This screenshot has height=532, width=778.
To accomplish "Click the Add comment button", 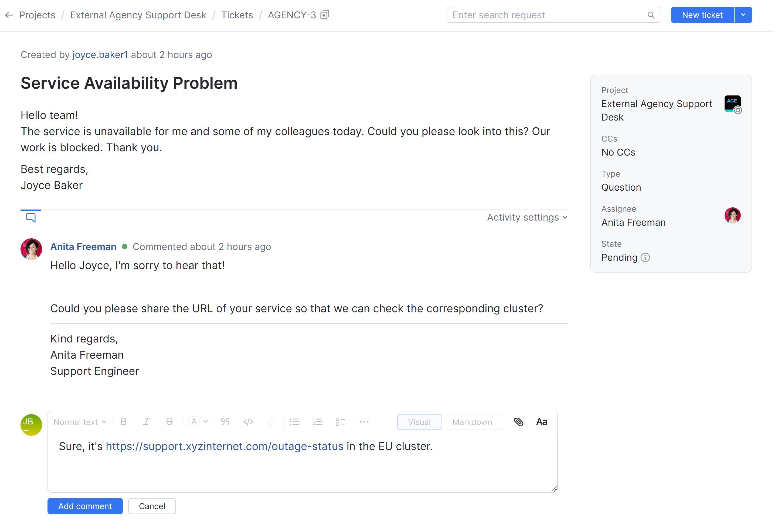I will (85, 506).
